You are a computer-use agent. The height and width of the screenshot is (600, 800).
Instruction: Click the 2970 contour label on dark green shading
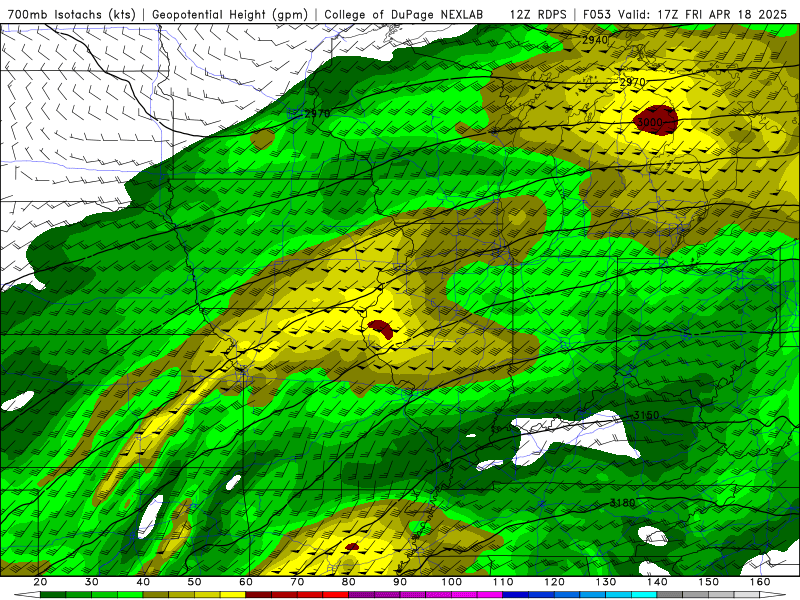pos(317,113)
